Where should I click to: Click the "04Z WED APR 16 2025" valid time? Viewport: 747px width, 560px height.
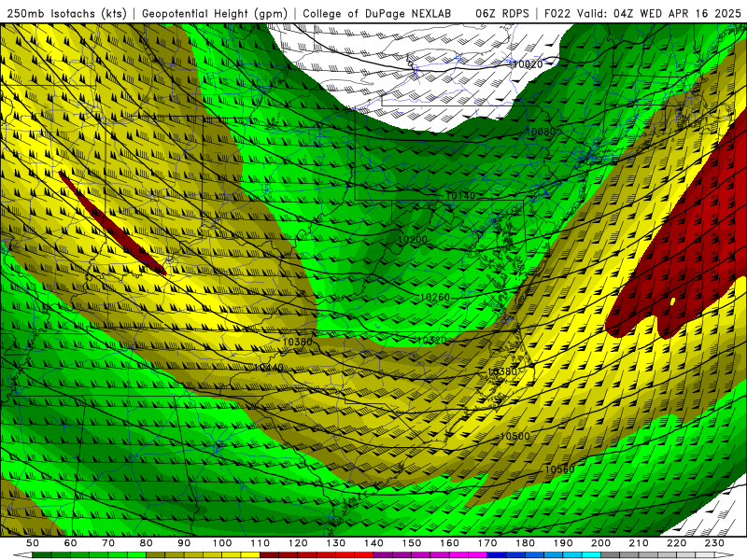point(678,14)
